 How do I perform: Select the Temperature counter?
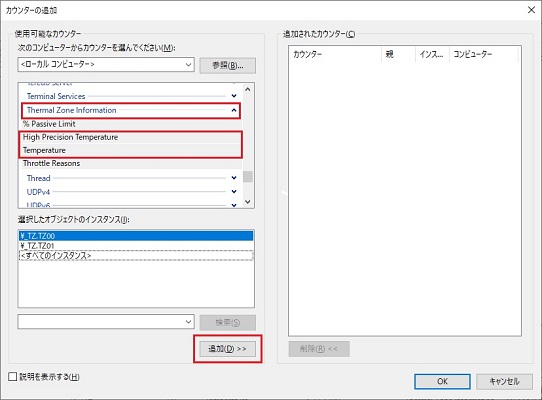[x=131, y=150]
